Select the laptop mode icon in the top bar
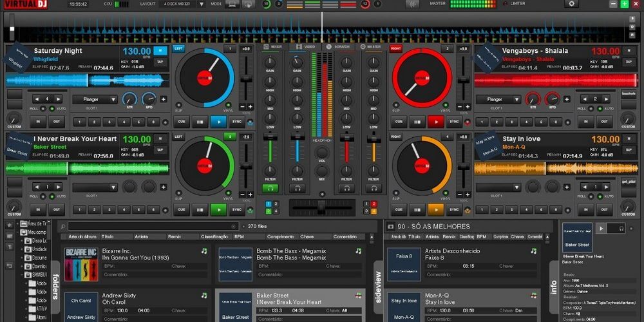This screenshot has width=644, height=322. pyautogui.click(x=232, y=4)
